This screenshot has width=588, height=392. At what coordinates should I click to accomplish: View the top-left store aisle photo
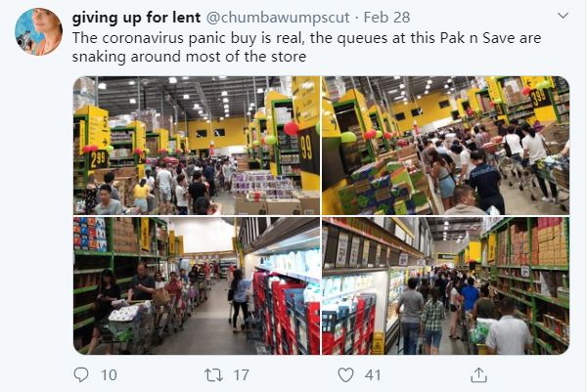pos(197,146)
